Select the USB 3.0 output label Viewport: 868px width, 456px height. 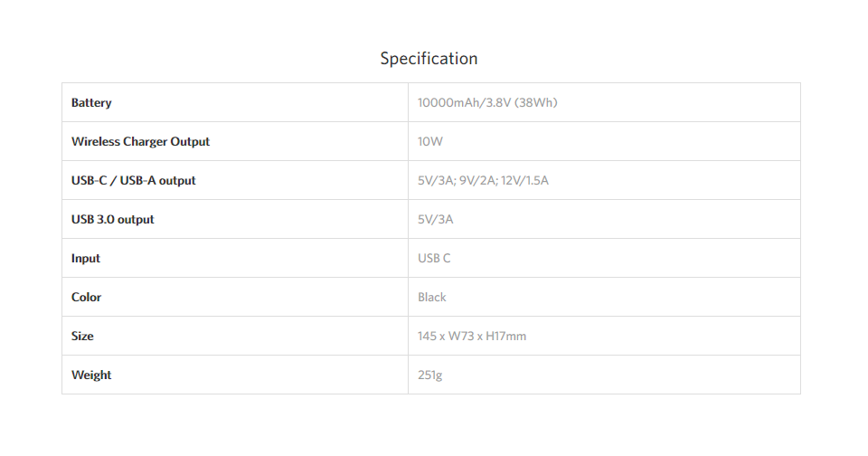tap(113, 220)
